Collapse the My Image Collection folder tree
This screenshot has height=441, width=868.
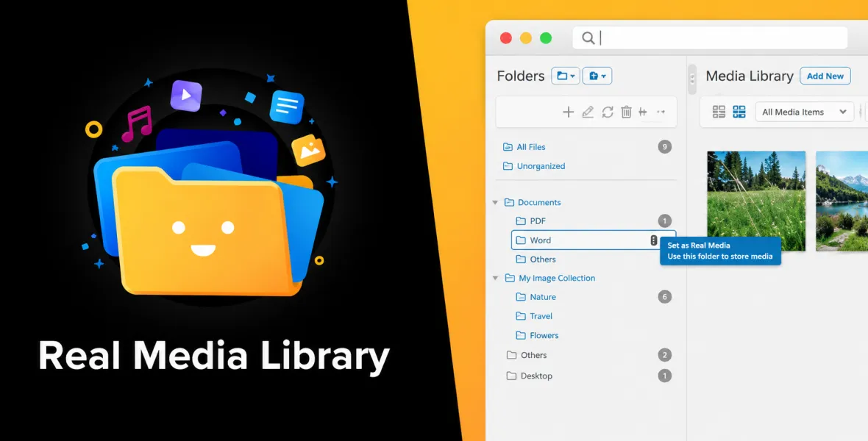point(495,279)
